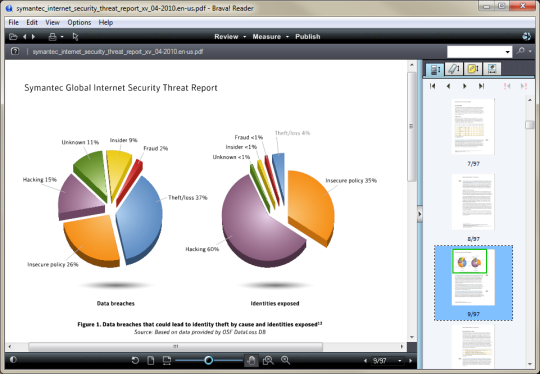Click previous changemark red exclamation arrow

[x=507, y=86]
